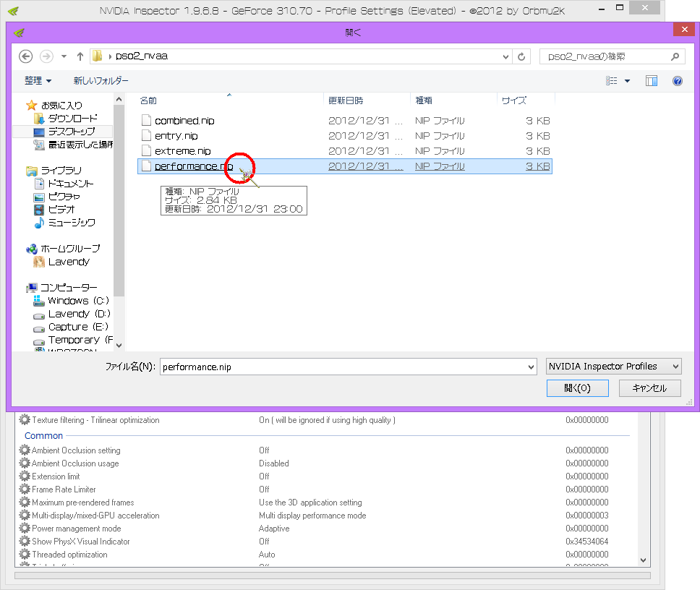This screenshot has width=700, height=590.
Task: Refresh the pso2_nvaa folder view
Action: [x=521, y=56]
